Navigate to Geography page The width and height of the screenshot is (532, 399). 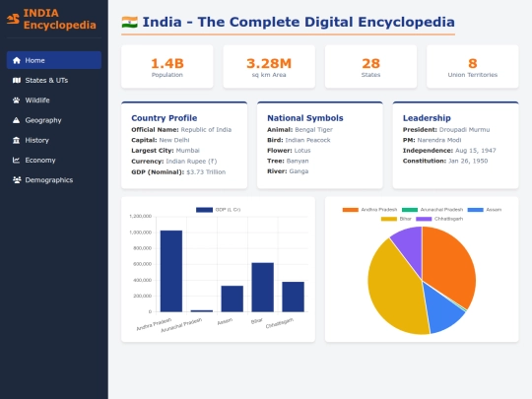click(54, 120)
